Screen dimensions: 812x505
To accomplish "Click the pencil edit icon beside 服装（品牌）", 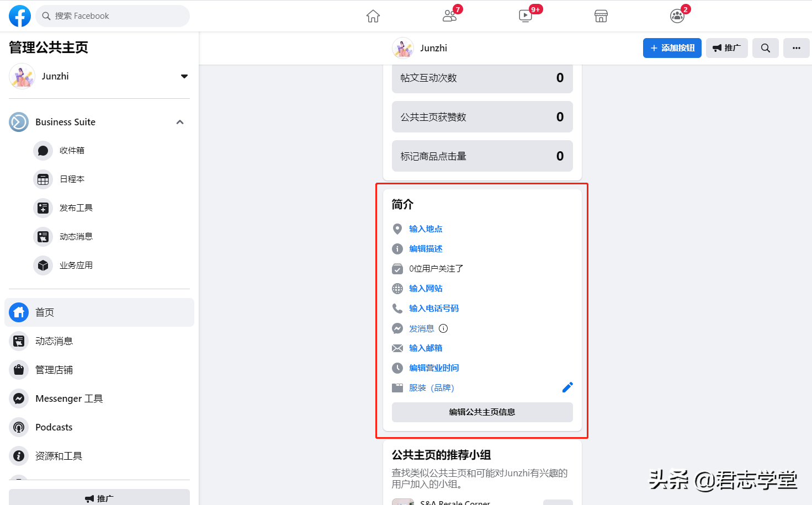I will pyautogui.click(x=567, y=387).
